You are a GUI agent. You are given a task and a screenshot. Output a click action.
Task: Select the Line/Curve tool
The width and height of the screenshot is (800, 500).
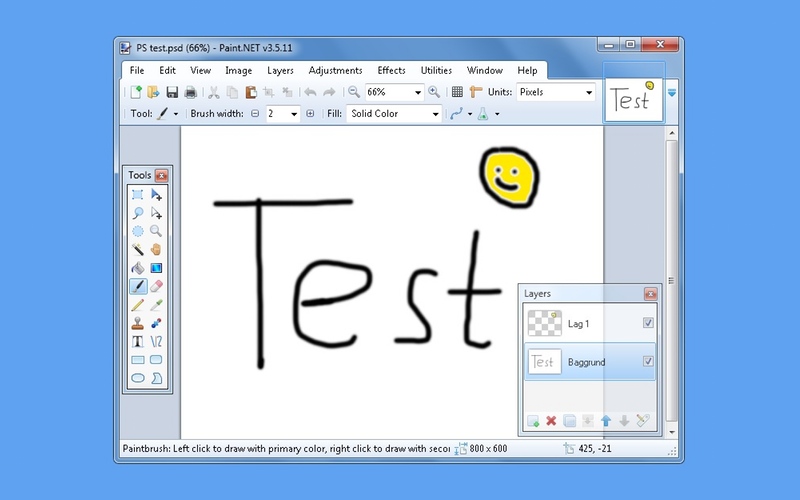(156, 341)
